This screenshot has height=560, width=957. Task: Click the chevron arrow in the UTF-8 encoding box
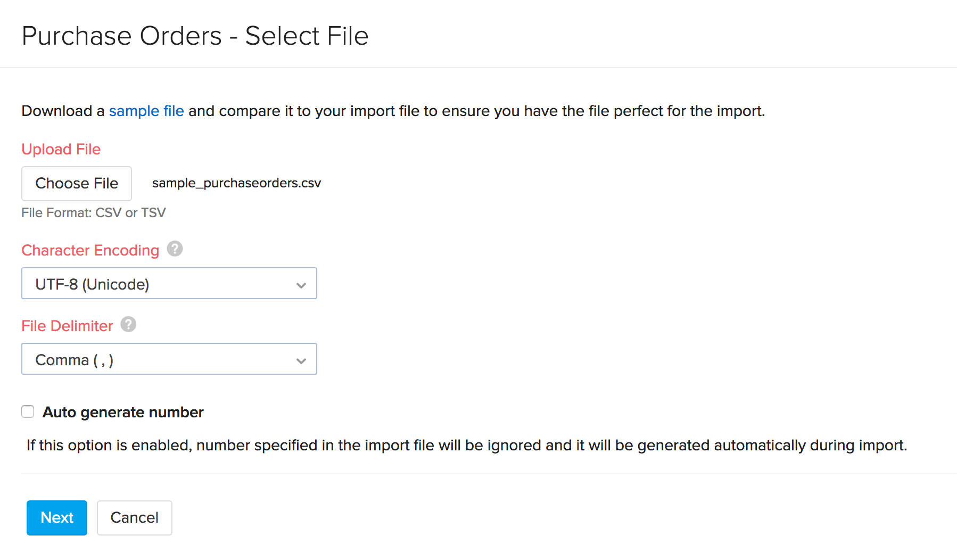[301, 285]
